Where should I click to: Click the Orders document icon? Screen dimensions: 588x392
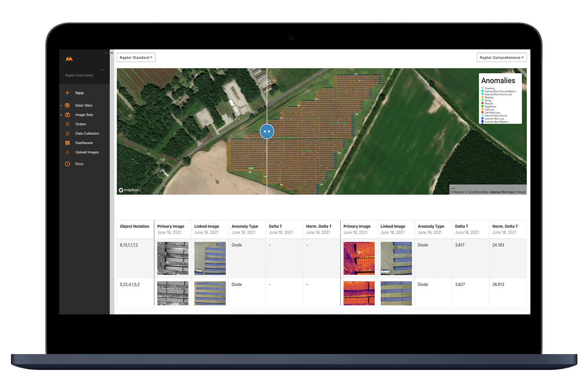pos(68,124)
